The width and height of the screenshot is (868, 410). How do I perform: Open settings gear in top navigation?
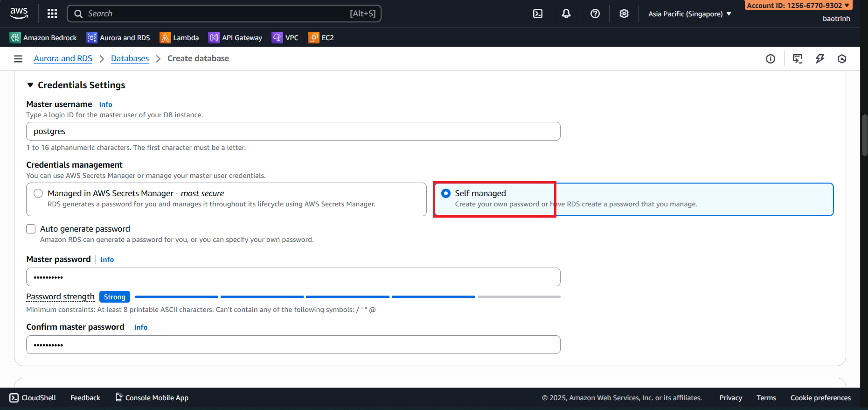click(624, 14)
